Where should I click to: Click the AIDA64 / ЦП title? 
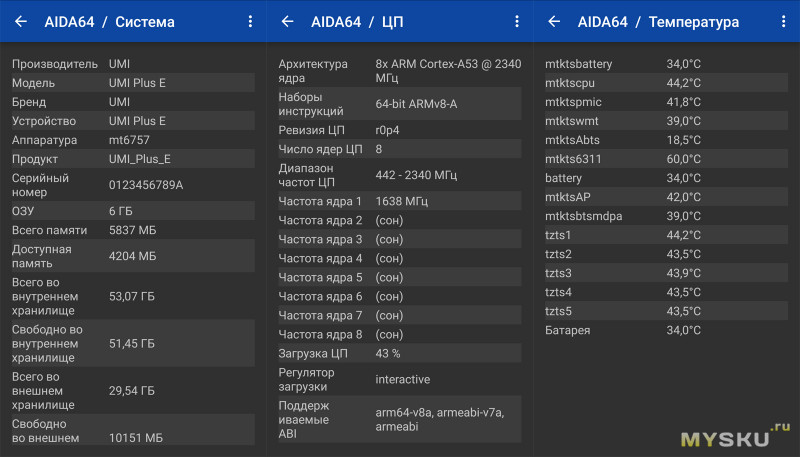click(357, 22)
